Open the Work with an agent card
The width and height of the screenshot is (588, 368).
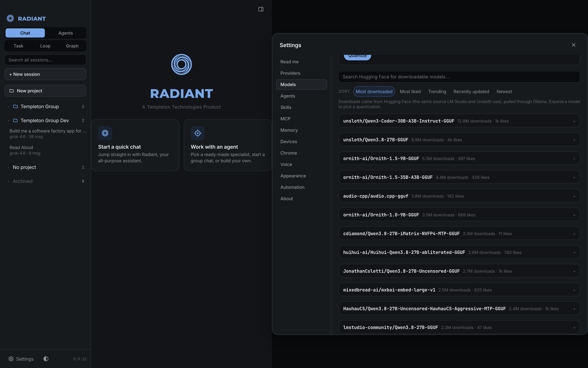pos(228,145)
